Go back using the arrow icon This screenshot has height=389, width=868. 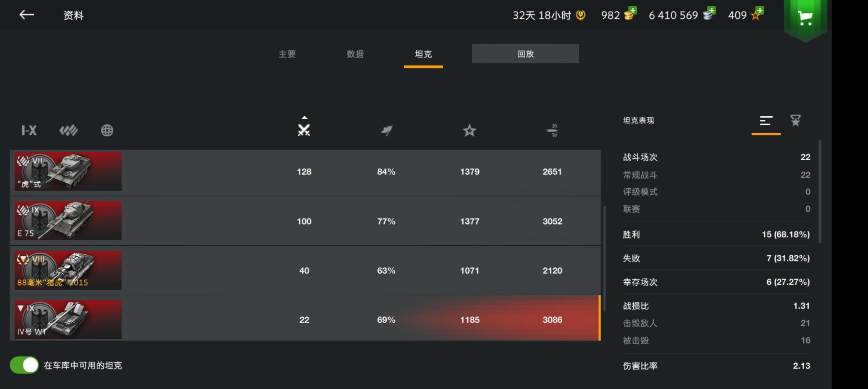tap(27, 15)
